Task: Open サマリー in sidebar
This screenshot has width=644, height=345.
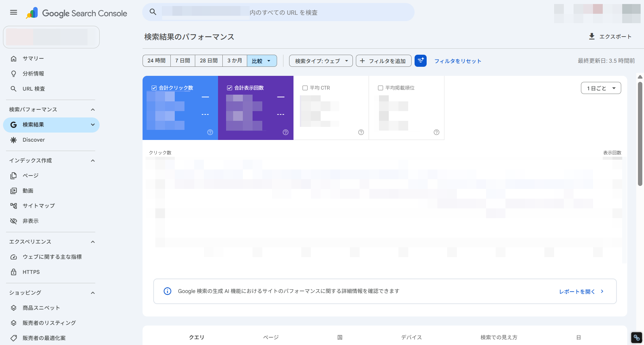Action: pos(51,58)
